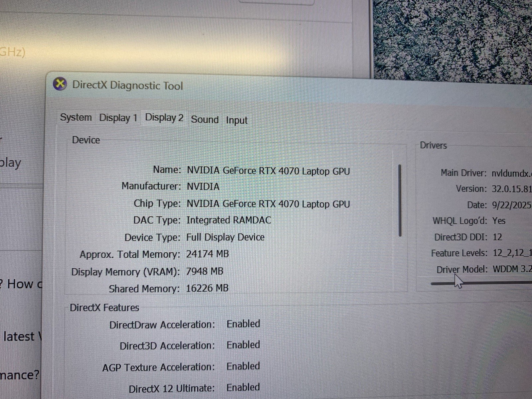The image size is (532, 399).
Task: Click the Approx. Total Memory label
Action: (130, 254)
